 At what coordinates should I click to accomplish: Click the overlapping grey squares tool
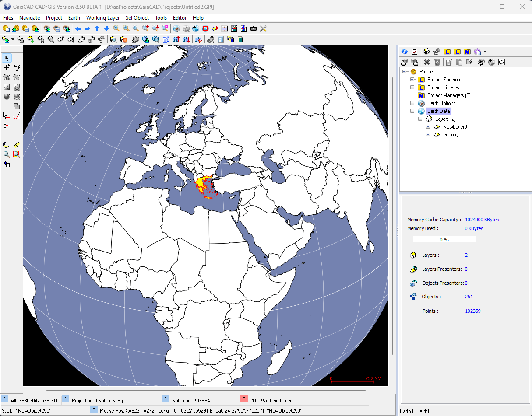click(x=17, y=106)
